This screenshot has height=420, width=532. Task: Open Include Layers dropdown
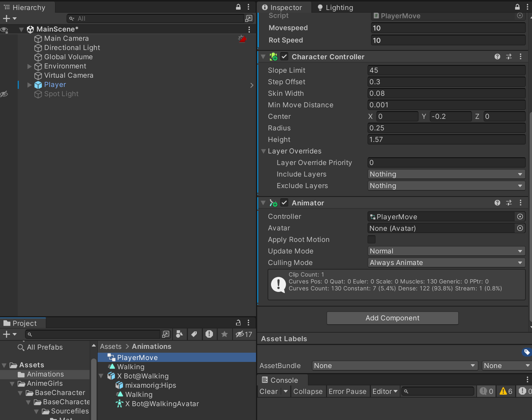pyautogui.click(x=446, y=174)
